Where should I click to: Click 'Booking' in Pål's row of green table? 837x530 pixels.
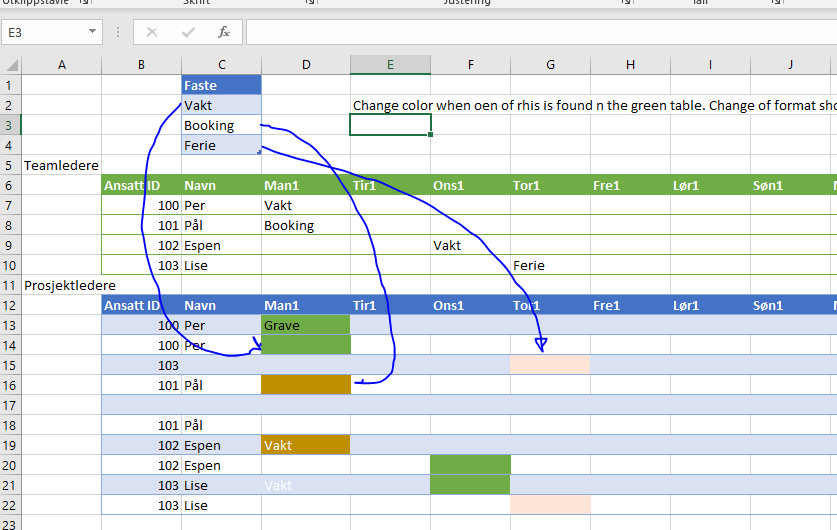coord(306,225)
